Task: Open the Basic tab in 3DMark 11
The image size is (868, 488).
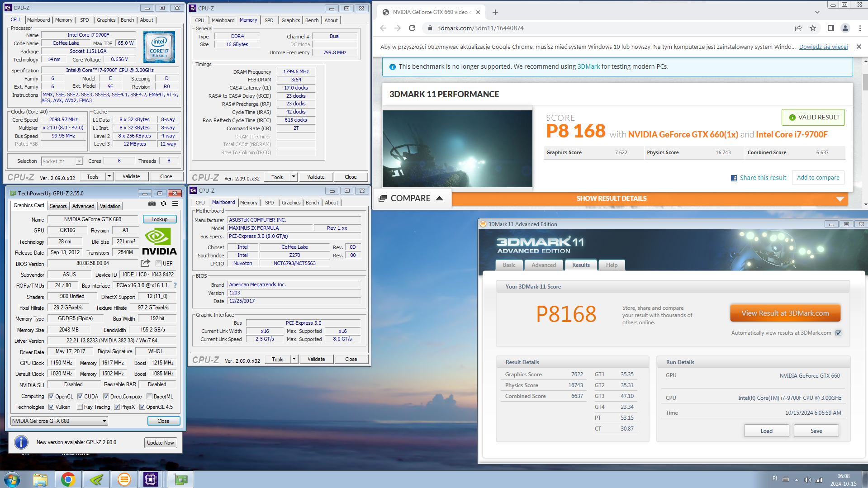Action: [x=509, y=265]
